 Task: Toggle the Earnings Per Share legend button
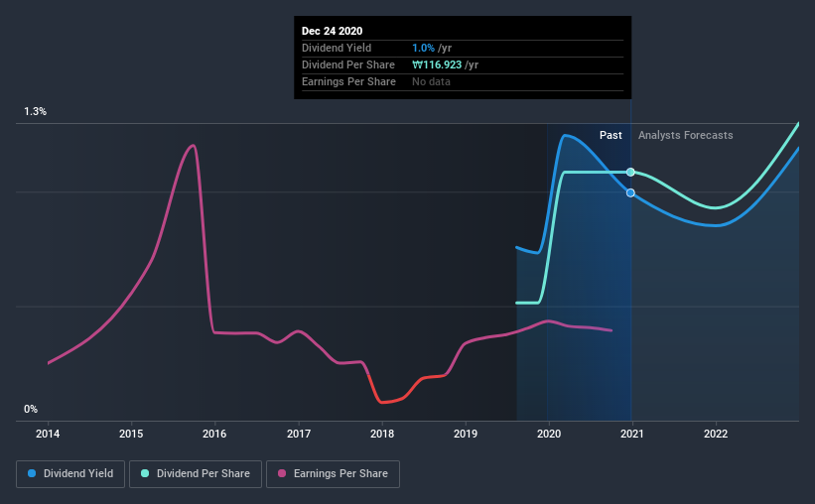coord(333,474)
